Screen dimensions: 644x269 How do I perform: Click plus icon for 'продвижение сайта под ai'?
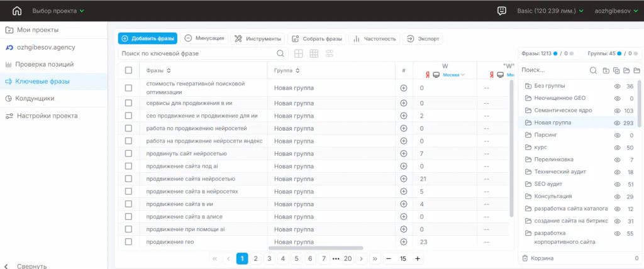[x=404, y=167]
